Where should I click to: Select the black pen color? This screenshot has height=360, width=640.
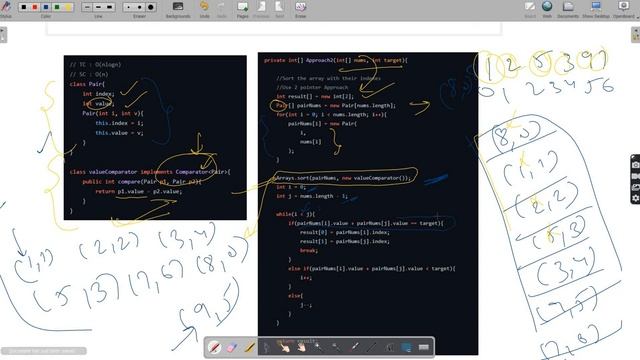24,7
